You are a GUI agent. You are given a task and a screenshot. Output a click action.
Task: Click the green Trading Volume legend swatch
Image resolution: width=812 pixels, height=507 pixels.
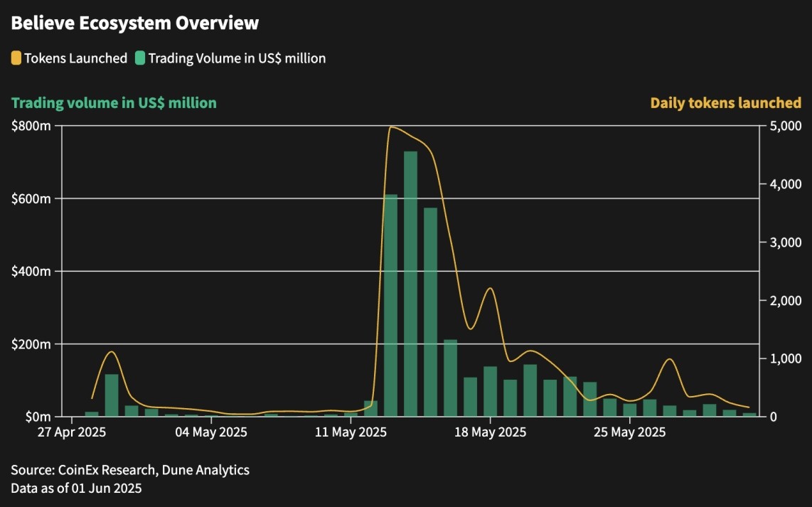(x=140, y=58)
